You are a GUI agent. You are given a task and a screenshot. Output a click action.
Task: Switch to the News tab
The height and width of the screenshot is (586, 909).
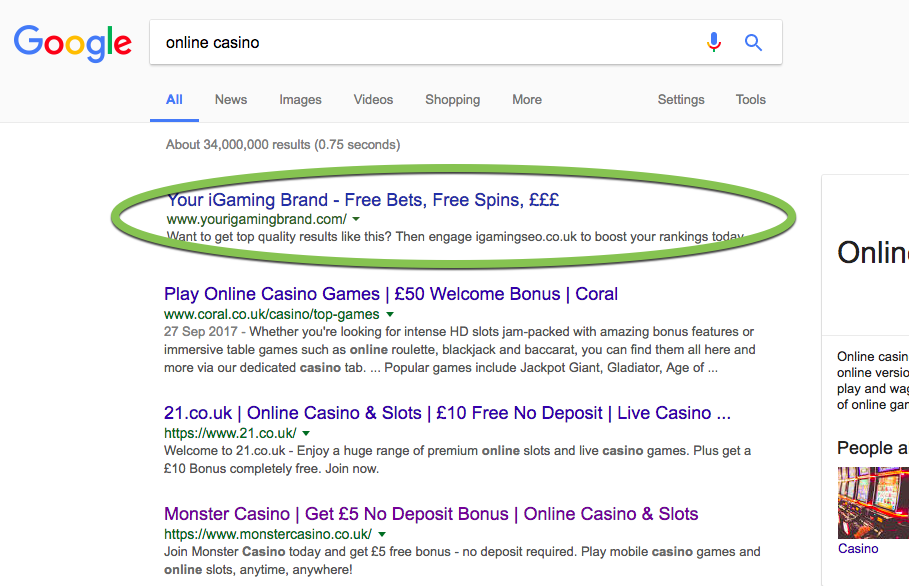click(x=231, y=100)
